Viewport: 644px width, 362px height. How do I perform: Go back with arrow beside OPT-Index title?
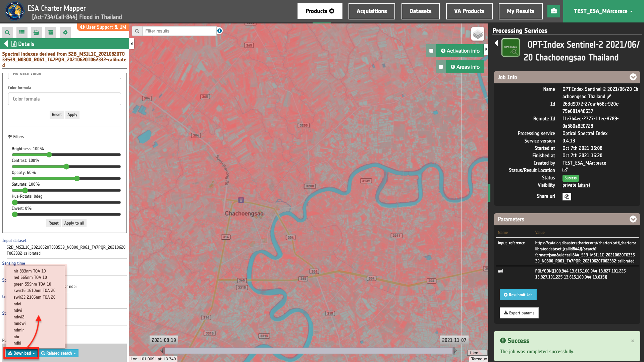click(496, 43)
